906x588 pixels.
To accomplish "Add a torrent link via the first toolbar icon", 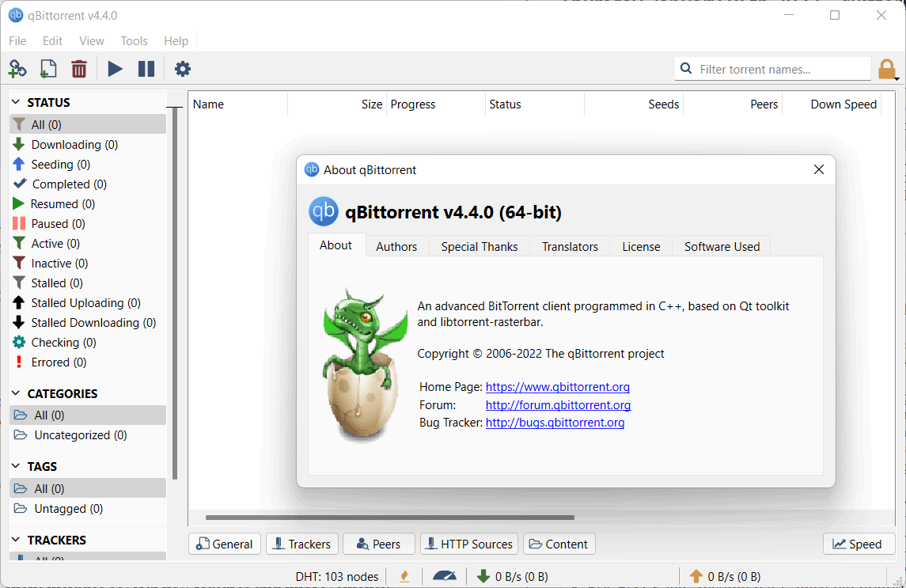I will [x=17, y=69].
